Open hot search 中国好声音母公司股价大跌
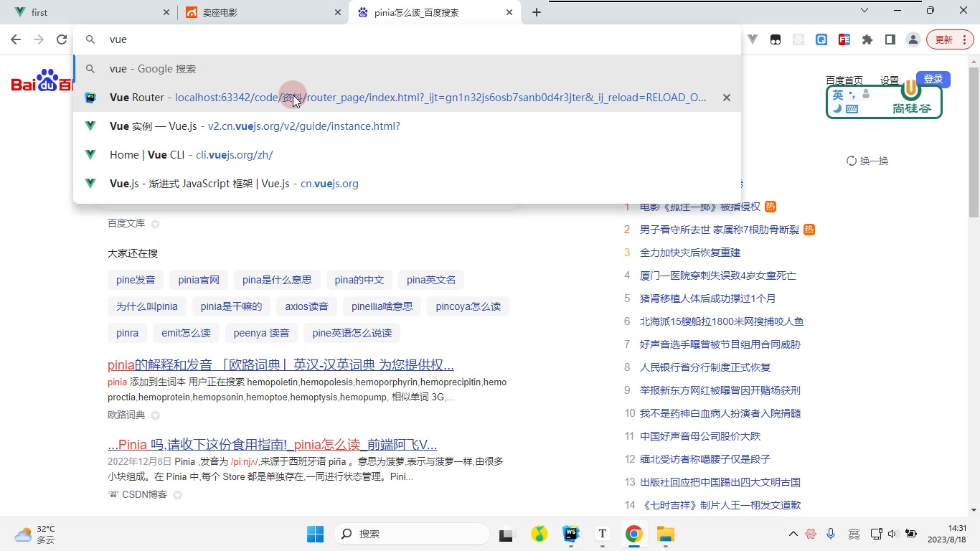Screen dimensions: 980x551 tap(700, 436)
